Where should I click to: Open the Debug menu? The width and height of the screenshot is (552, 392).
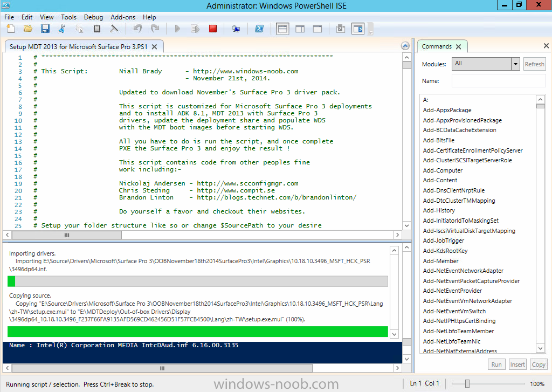(x=93, y=17)
